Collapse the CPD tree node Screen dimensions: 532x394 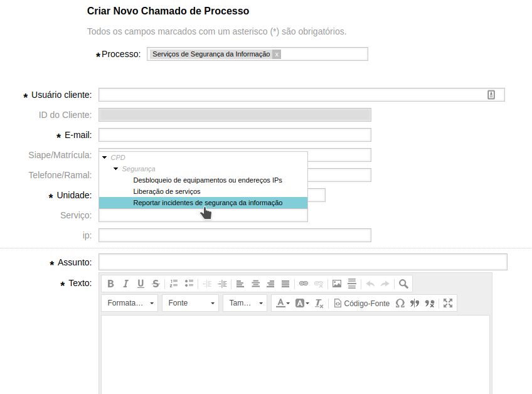point(105,157)
